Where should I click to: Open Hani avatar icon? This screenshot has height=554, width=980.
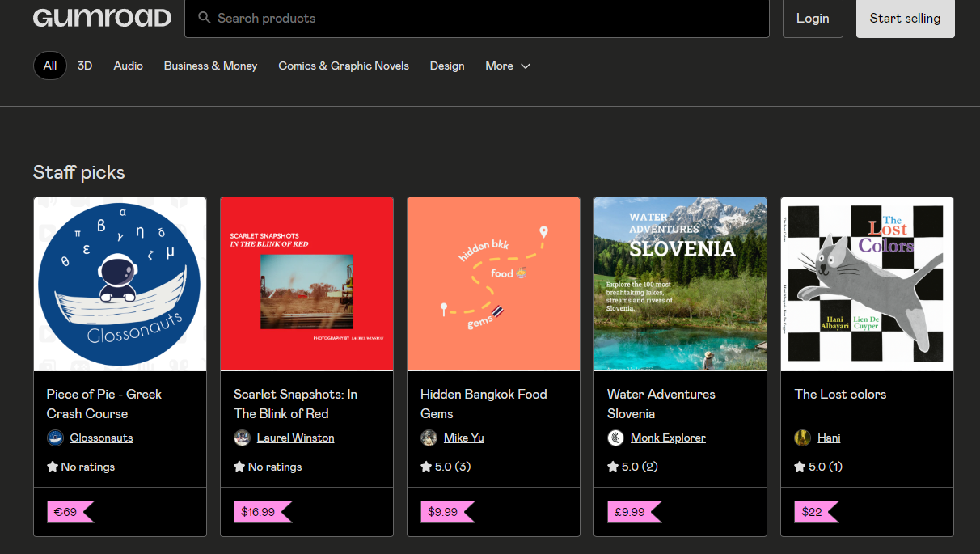(802, 438)
